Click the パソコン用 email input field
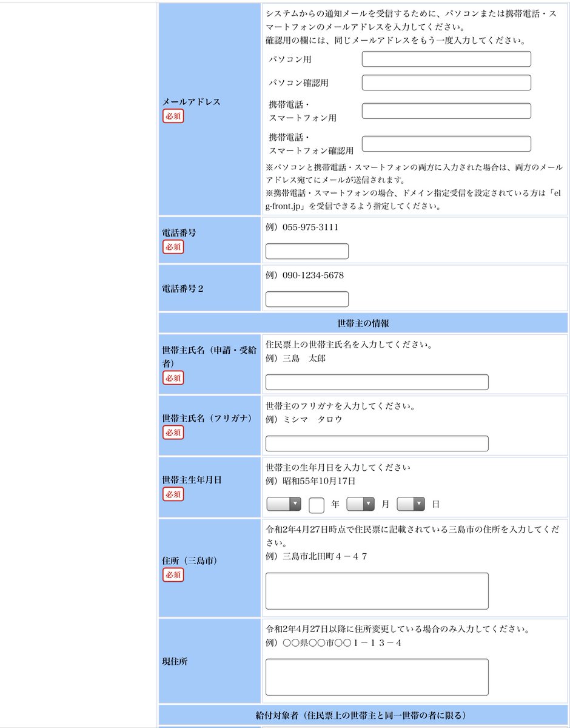Viewport: 570px width, 728px height. coord(446,59)
